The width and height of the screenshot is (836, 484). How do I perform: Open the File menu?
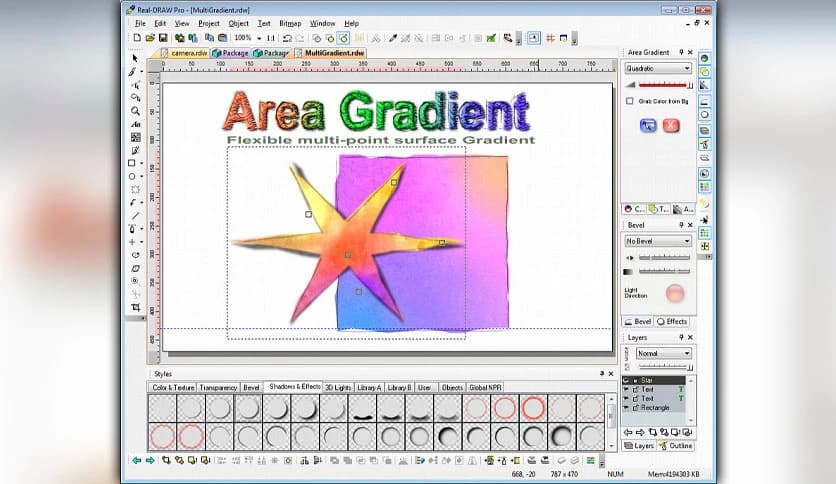pyautogui.click(x=140, y=23)
